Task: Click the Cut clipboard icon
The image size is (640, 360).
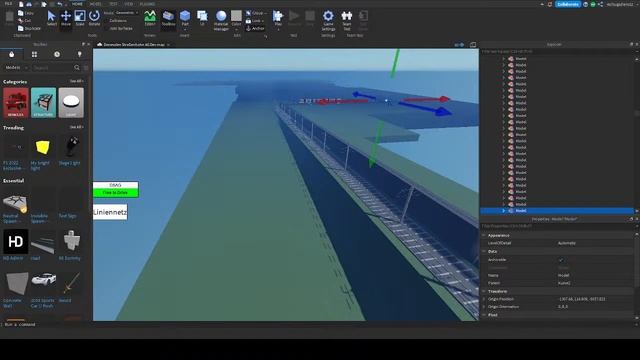Action: click(x=21, y=20)
